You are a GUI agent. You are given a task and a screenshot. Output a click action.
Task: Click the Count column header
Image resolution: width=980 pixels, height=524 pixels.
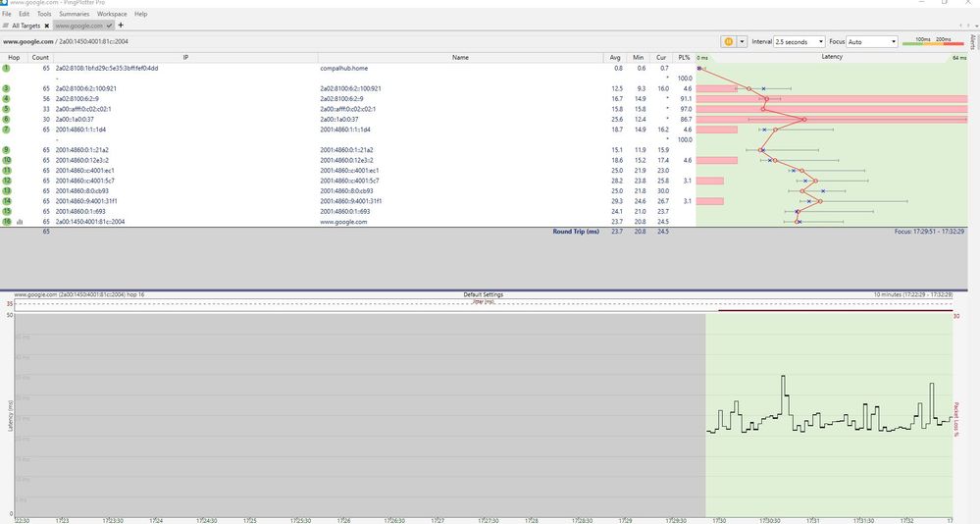click(40, 58)
